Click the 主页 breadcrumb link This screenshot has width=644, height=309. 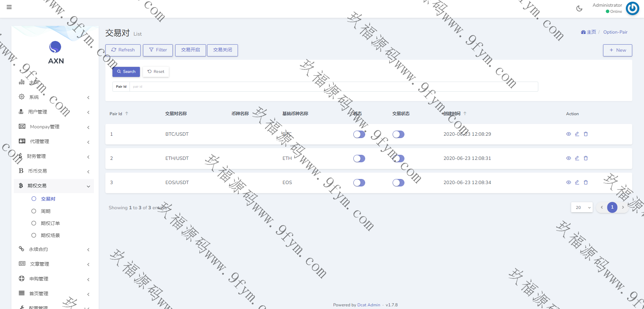tap(589, 32)
